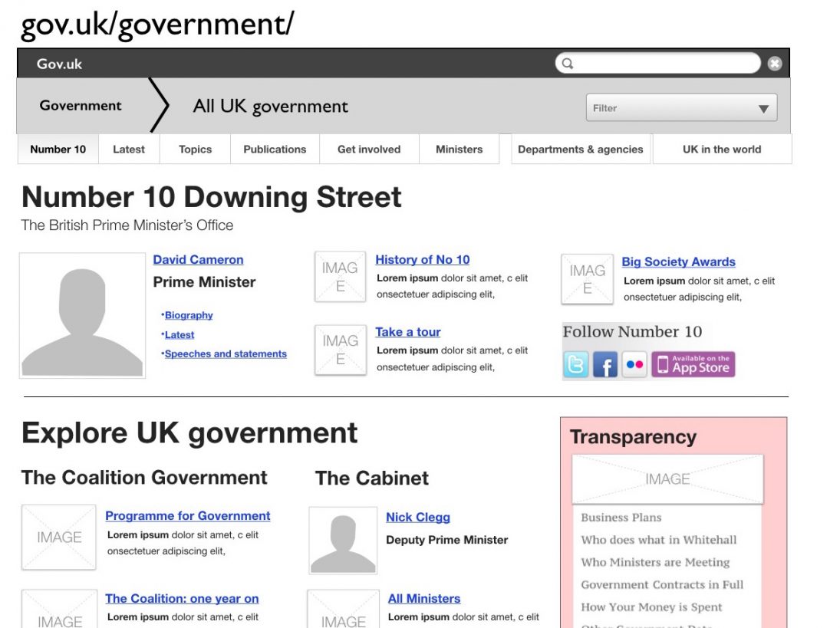Click 'The Coalition Government' heading
Screen dimensions: 840x628
145,478
